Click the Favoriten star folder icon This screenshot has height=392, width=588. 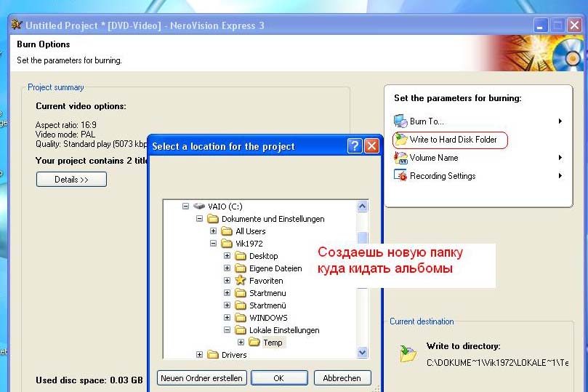tap(241, 280)
